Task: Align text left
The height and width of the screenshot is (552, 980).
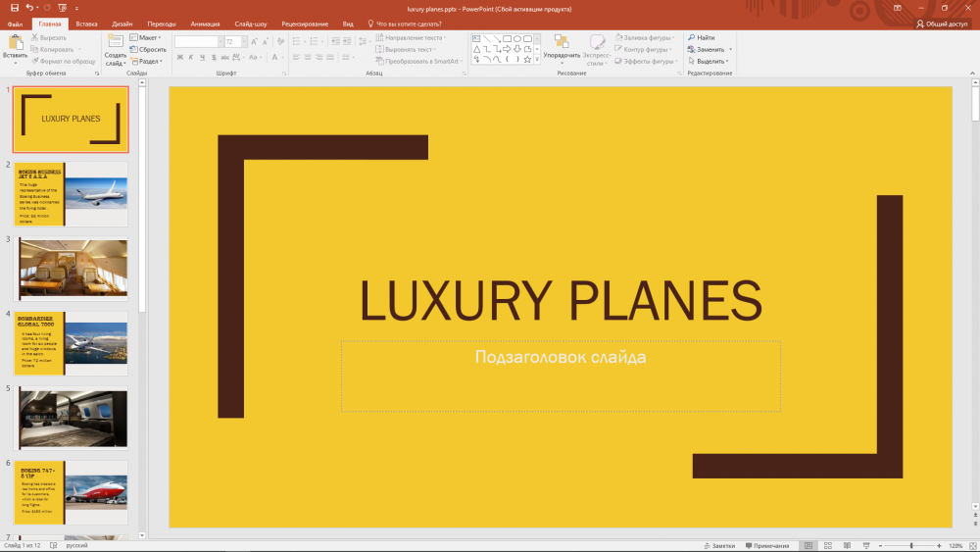Action: [x=297, y=58]
